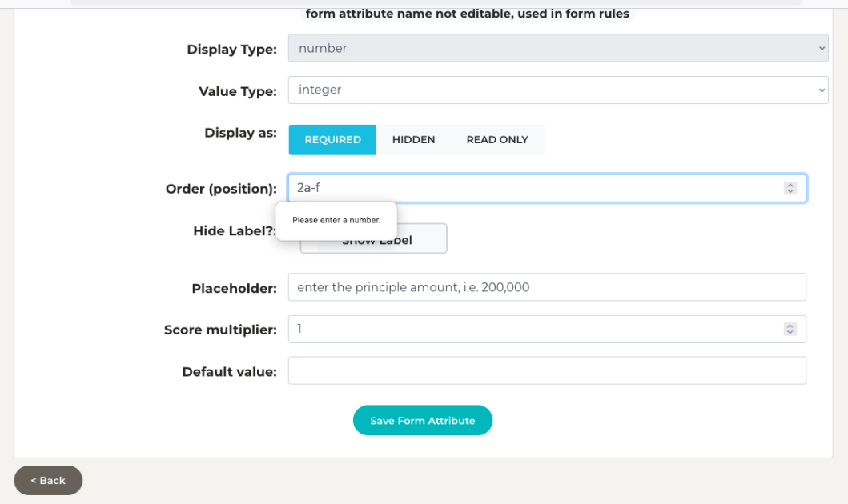Click the 'Placeholder:' label
Screen dimensions: 848x504
[234, 289]
